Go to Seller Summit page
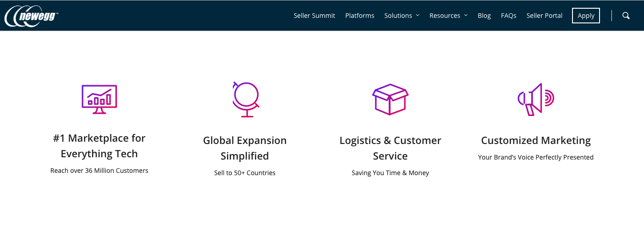Viewport: 644px width, 232px height. click(314, 16)
